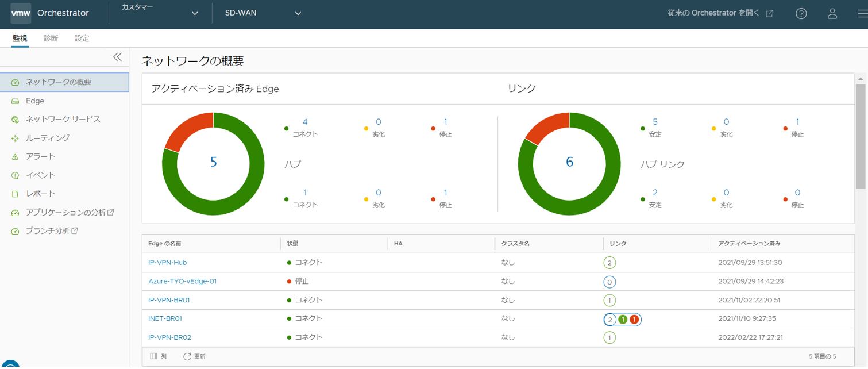Open the help question mark icon
The image size is (868, 369).
(801, 14)
